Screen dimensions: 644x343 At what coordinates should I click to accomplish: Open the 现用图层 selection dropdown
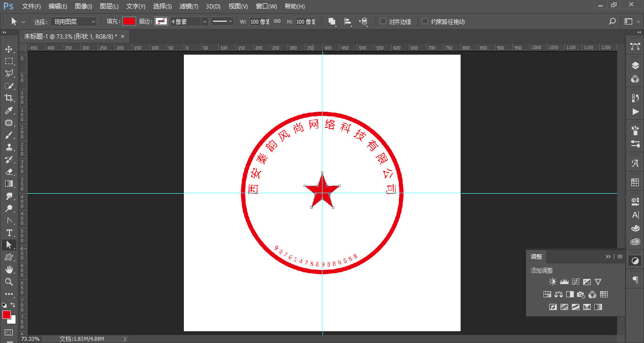[x=74, y=22]
